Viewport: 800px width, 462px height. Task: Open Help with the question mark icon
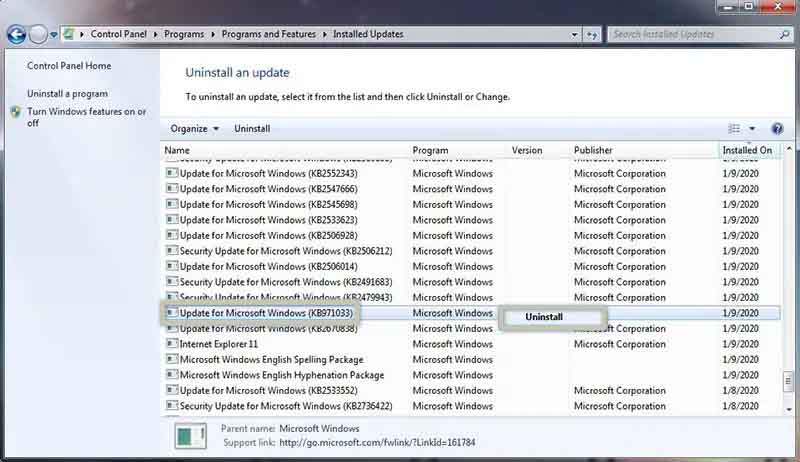pos(777,129)
